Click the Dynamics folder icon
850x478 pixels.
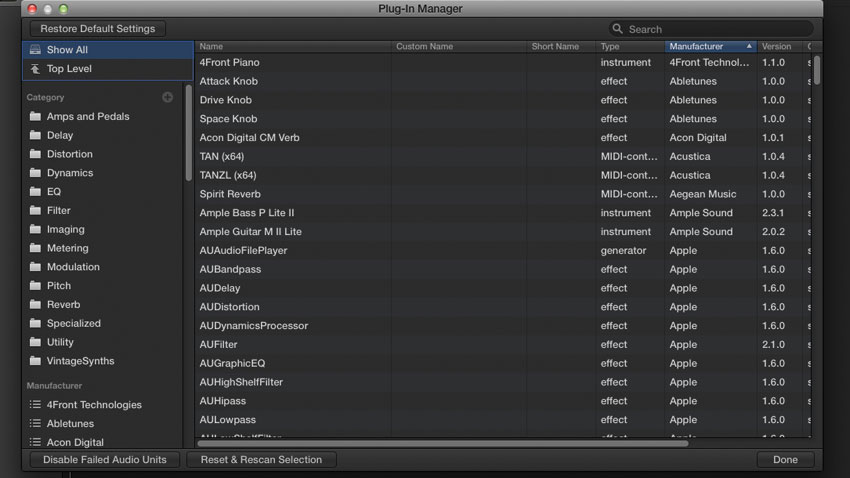(x=35, y=173)
